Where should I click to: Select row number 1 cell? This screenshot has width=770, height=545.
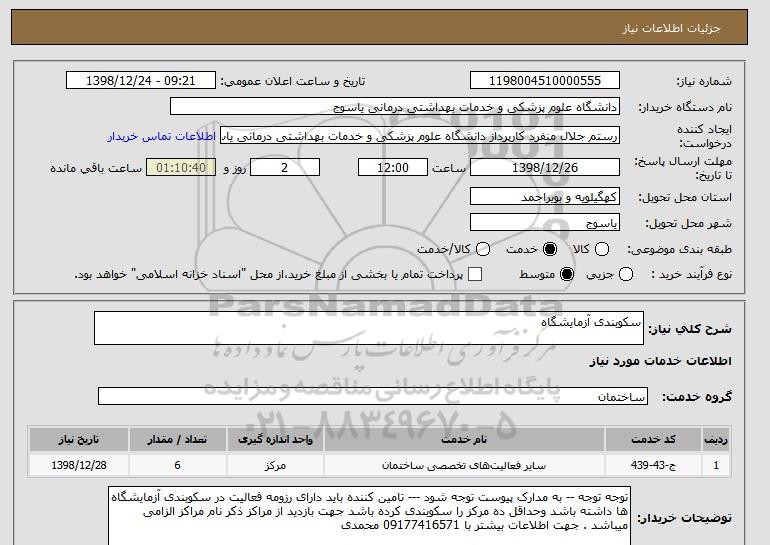[x=715, y=464]
